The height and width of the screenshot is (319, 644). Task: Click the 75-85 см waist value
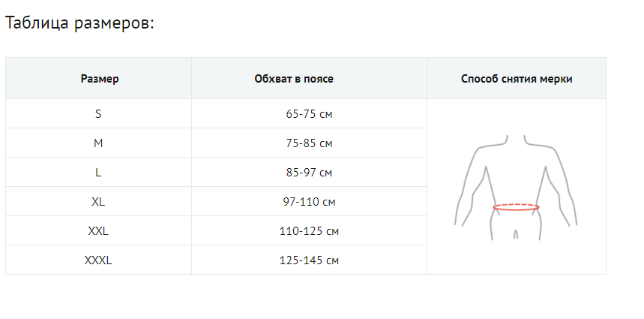click(309, 143)
